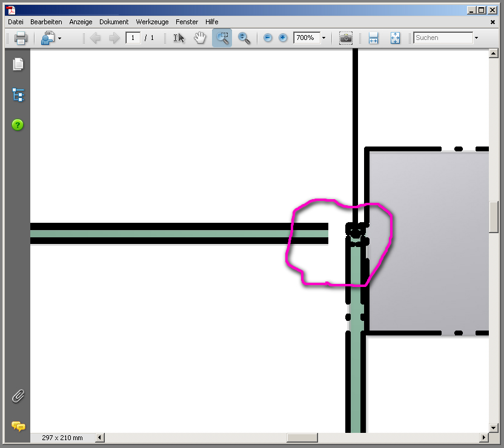The image size is (504, 448).
Task: Click vertical scrollbar up arrow
Action: [x=493, y=53]
